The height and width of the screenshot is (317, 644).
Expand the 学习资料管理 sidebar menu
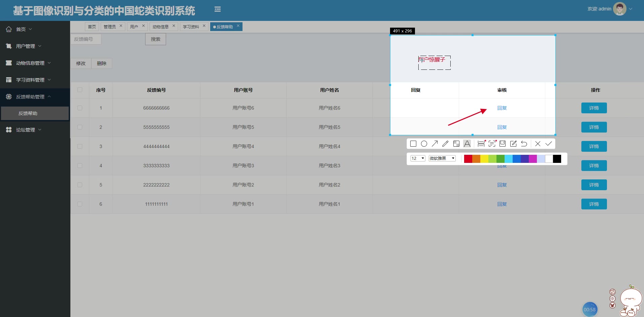(x=35, y=80)
